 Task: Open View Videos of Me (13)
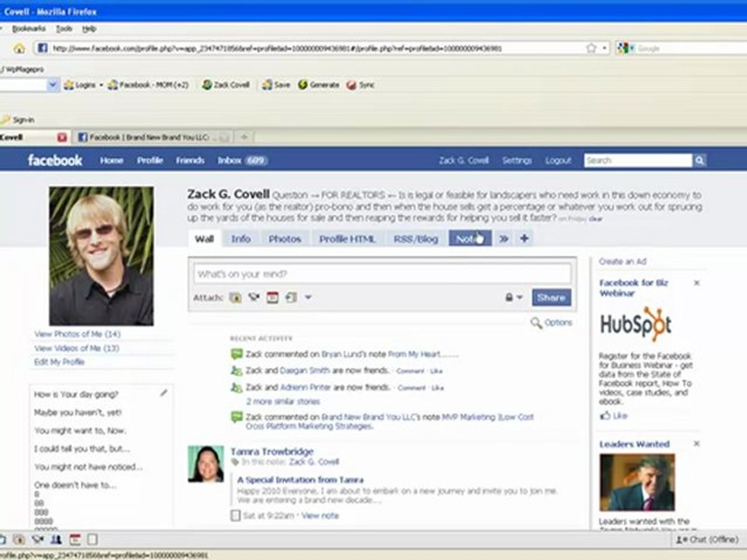point(77,348)
